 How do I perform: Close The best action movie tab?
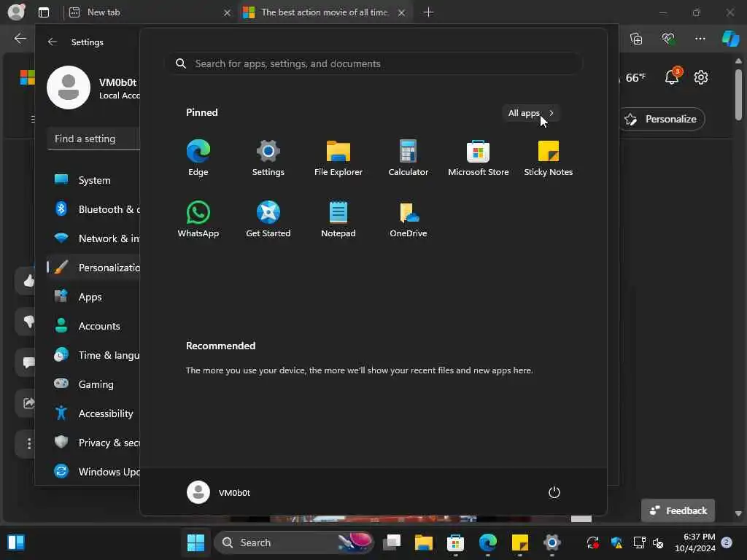point(402,13)
